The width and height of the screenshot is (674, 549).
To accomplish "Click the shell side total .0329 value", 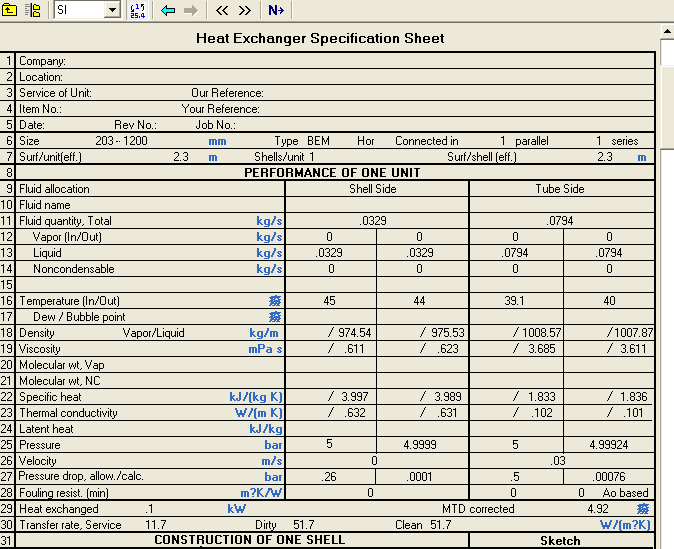I will (x=373, y=221).
